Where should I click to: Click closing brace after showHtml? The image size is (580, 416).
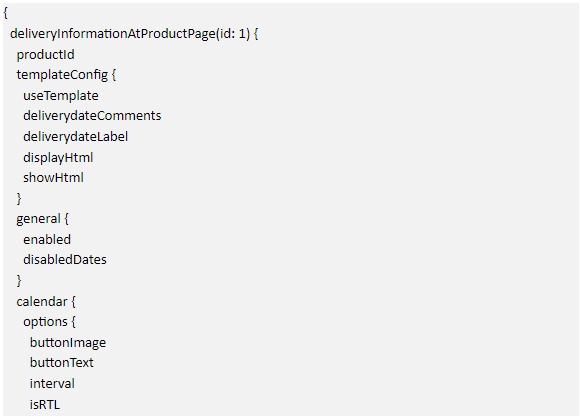click(19, 199)
